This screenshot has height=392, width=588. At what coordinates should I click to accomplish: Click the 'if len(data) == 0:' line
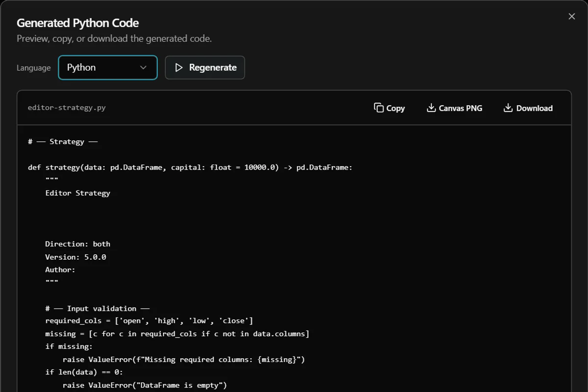[x=84, y=372]
